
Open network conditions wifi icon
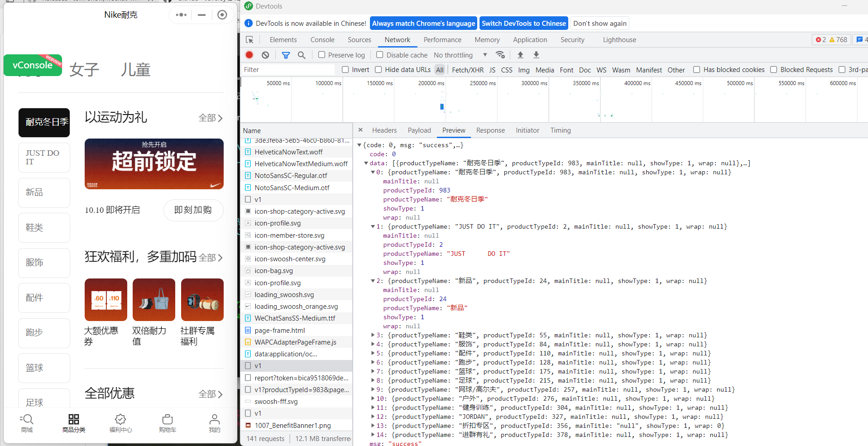pyautogui.click(x=500, y=55)
